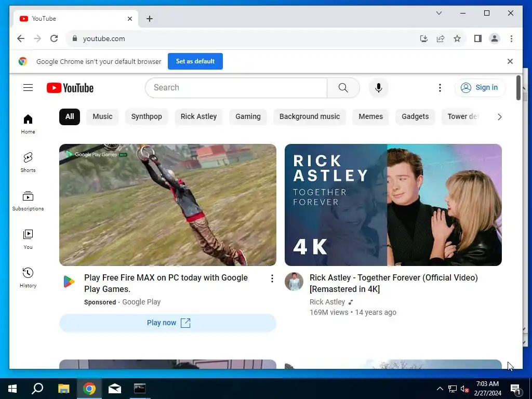Open the Free Fire MAX ad thumbnail
532x399 pixels.
[x=168, y=205]
